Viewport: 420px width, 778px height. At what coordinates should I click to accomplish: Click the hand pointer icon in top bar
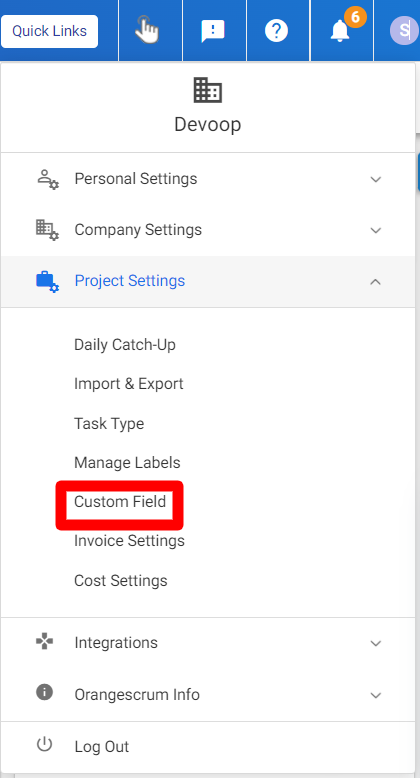(x=146, y=30)
